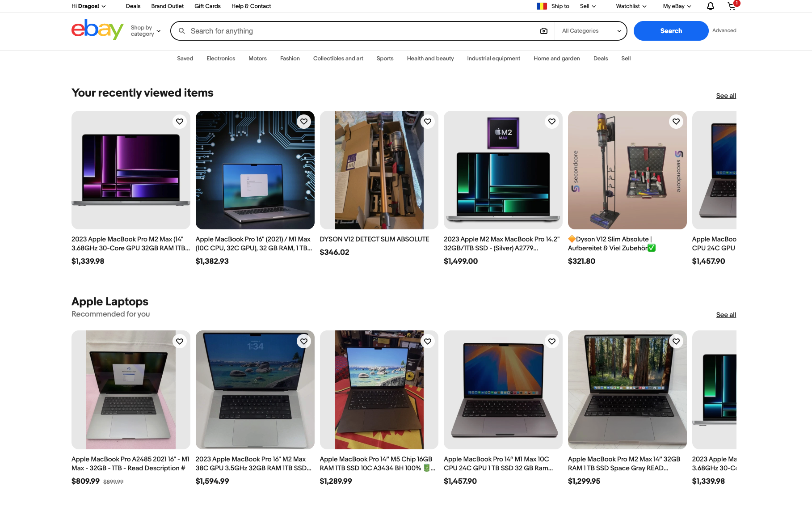Watch the Dyson V12 Slim Absolute $321.80 item

tap(676, 122)
